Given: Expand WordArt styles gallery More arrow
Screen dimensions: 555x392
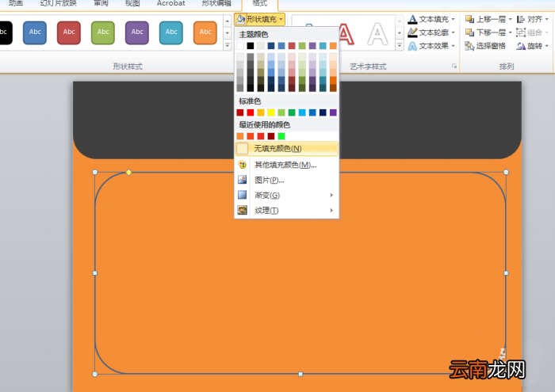Looking at the screenshot, I should [400, 45].
